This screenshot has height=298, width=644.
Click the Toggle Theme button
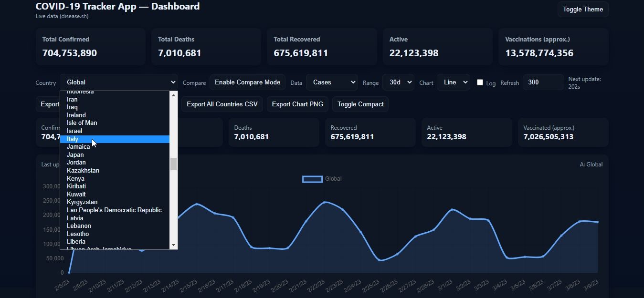[582, 10]
